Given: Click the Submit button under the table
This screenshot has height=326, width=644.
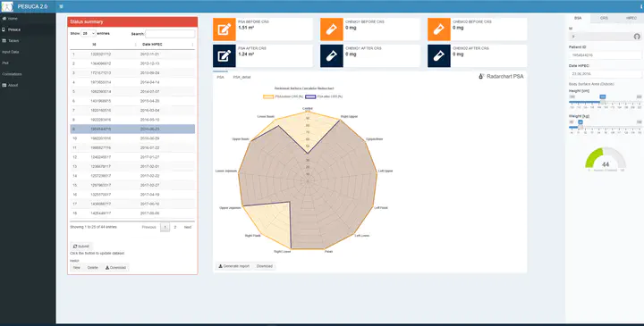Looking at the screenshot, I should [x=80, y=247].
